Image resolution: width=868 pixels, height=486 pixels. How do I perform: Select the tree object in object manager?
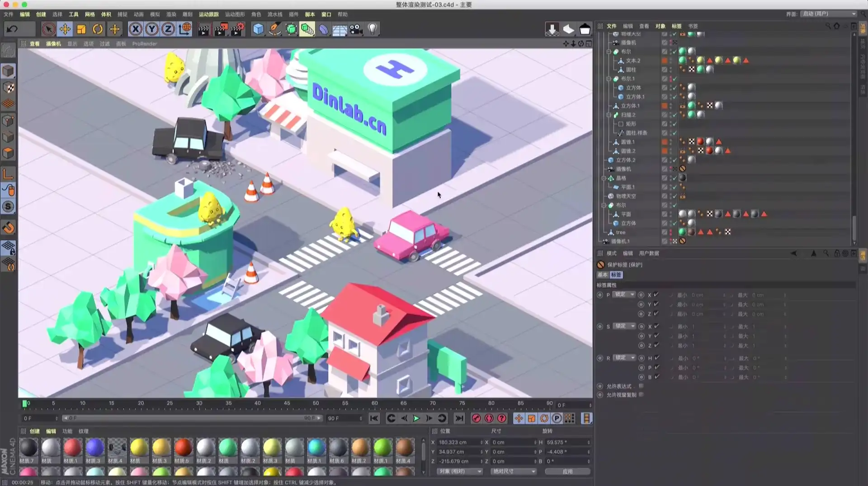(620, 232)
